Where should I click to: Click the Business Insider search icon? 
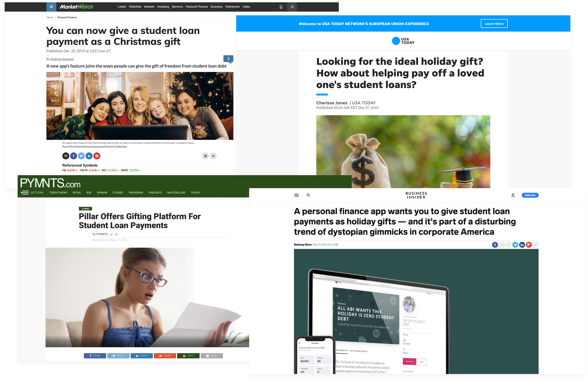click(x=308, y=195)
